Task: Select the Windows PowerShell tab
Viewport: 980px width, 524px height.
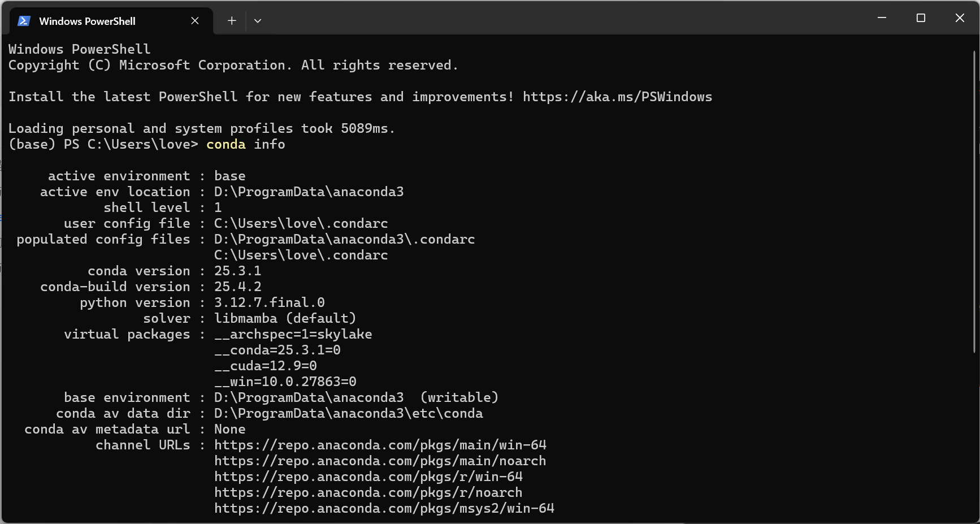Action: tap(88, 21)
